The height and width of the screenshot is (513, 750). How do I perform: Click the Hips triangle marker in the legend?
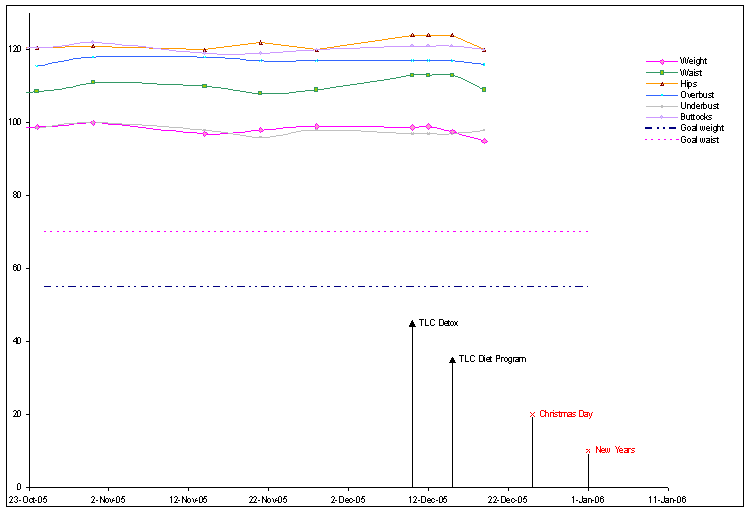[662, 84]
